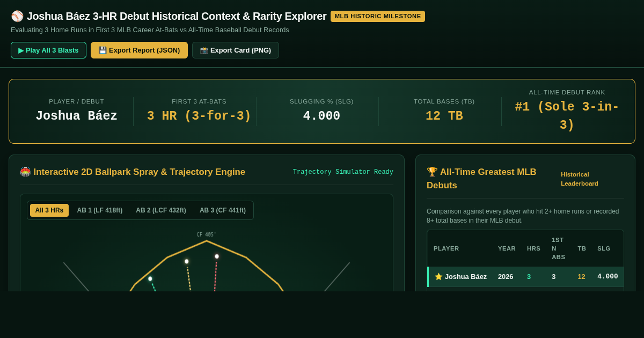Switch to AB 2 (LCF 432ft) tab
Viewport: 644px width, 338px height.
tap(161, 210)
